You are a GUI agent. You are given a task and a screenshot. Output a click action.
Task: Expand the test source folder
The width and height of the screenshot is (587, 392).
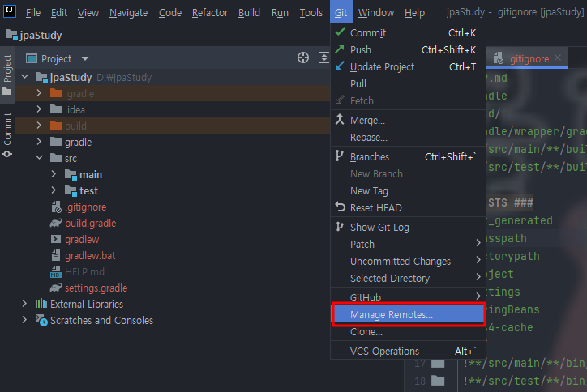coord(54,190)
